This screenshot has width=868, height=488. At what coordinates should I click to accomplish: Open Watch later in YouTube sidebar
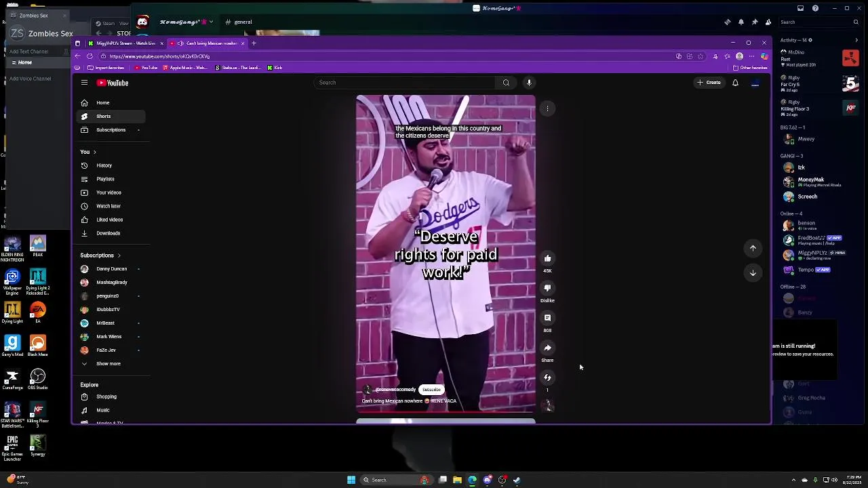[x=109, y=206]
